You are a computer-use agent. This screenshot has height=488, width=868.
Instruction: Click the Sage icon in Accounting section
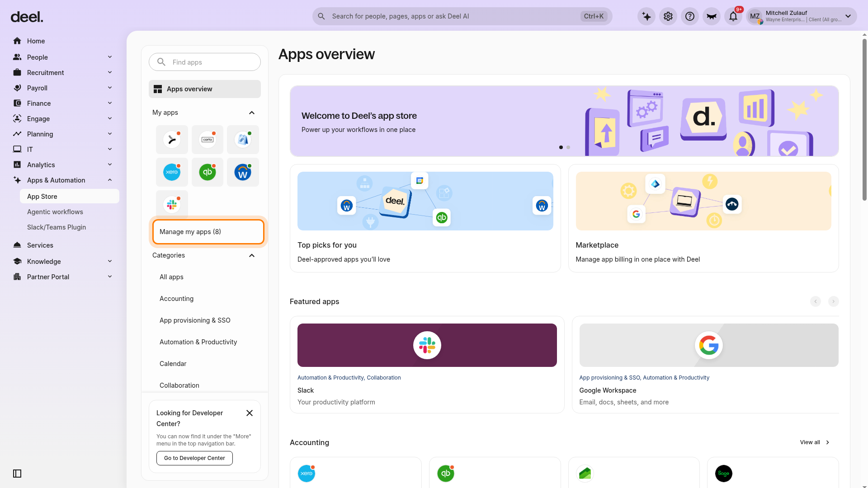point(724,474)
